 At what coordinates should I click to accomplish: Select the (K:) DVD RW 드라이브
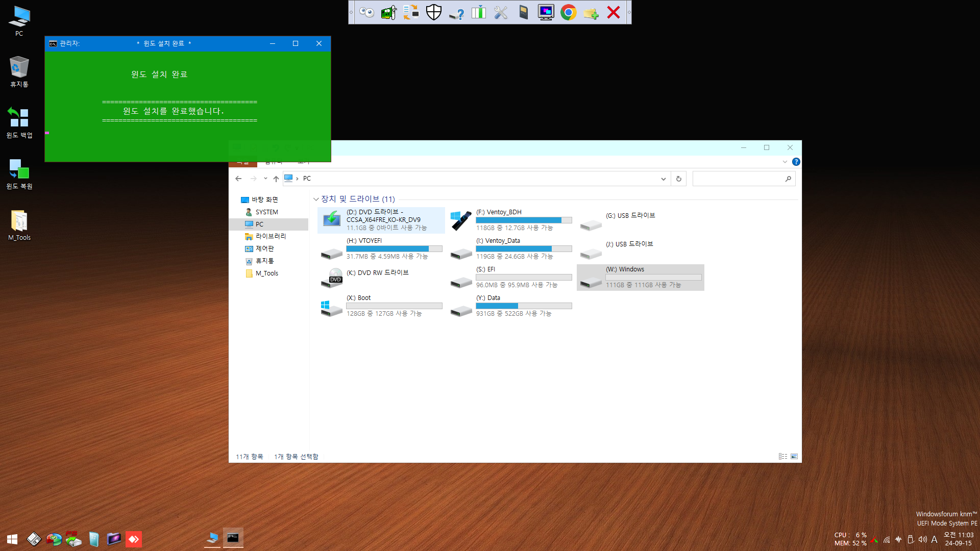click(x=381, y=277)
